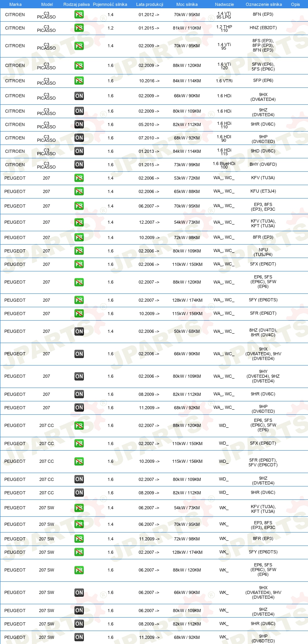Screen dimensions: 308x644
Task: Click the ON diesel icon for 207 SW 66kW / 90KM
Action: click(79, 592)
